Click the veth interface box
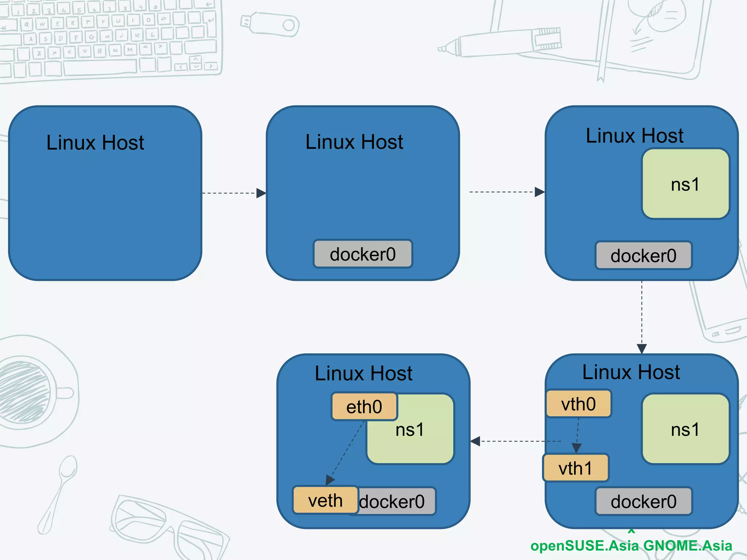 [326, 500]
